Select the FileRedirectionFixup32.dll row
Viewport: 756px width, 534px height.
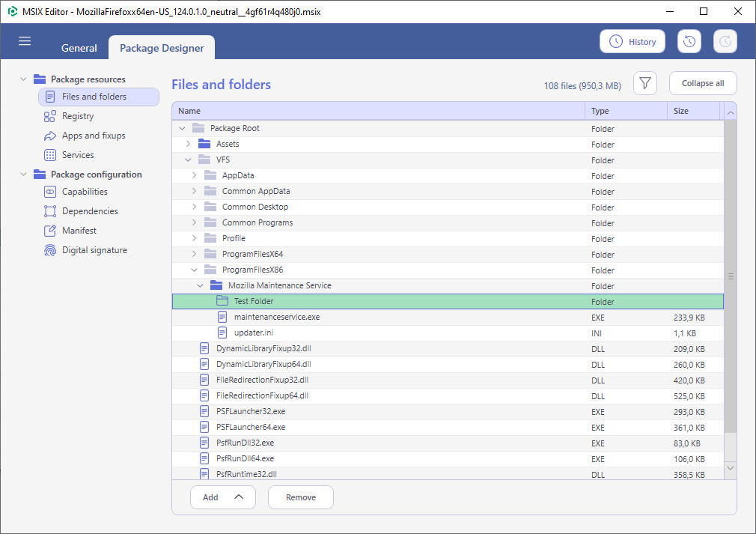(448, 380)
